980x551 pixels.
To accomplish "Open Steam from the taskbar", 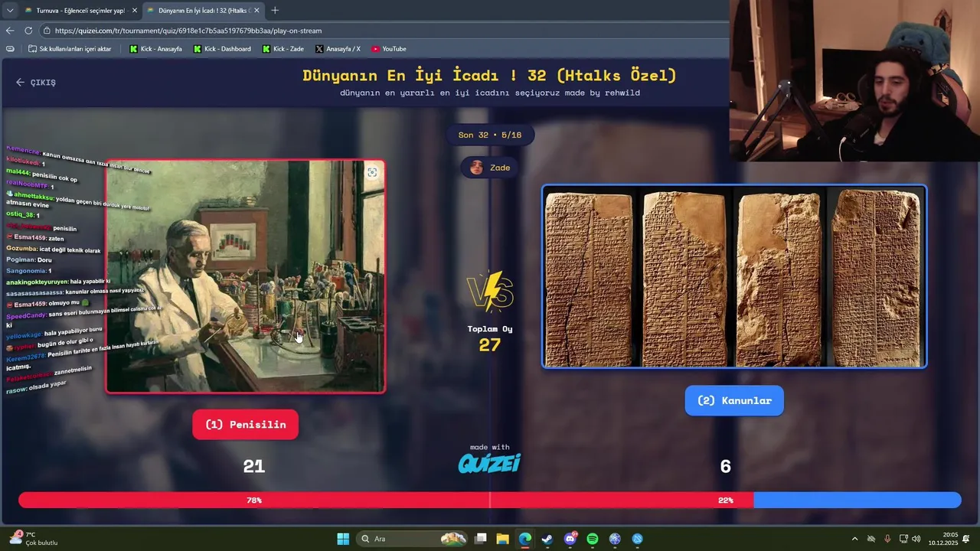I will click(547, 539).
